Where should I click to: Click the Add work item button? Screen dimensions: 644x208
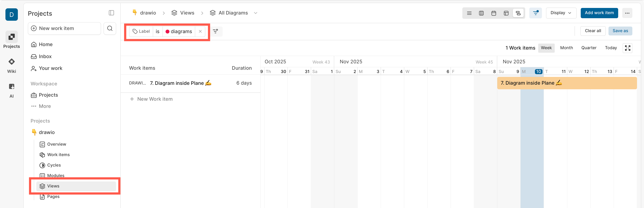(599, 13)
